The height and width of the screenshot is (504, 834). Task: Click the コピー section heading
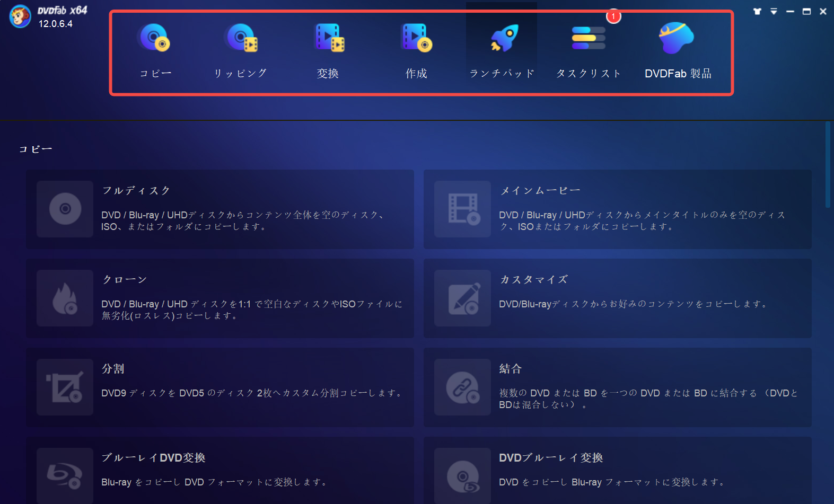tap(36, 149)
